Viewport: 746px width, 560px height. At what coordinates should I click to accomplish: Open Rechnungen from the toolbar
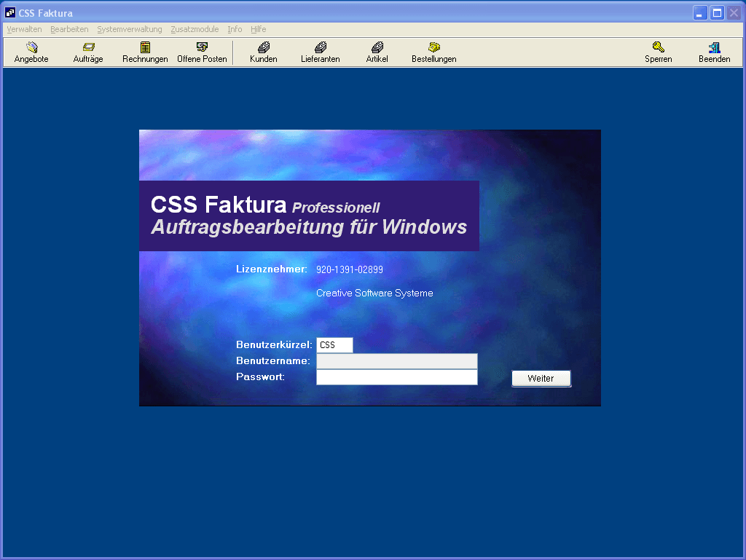[145, 52]
